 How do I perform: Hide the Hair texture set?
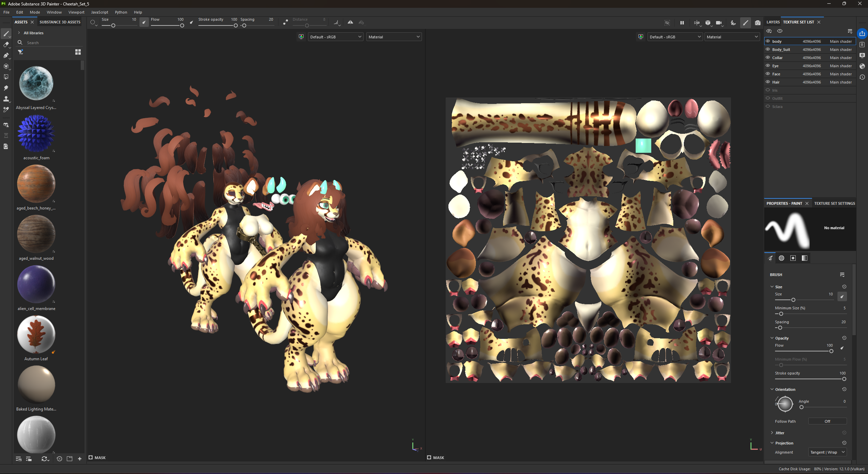point(768,82)
